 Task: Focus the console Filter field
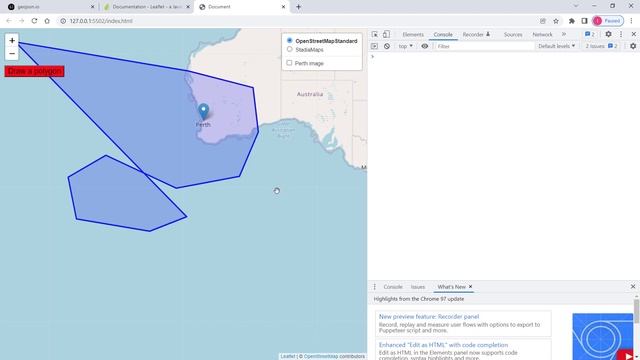tap(484, 47)
